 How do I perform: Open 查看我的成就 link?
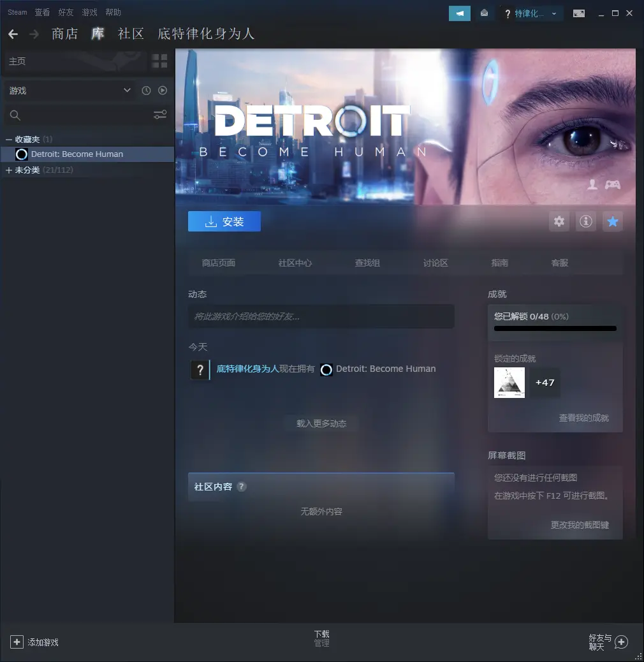[x=583, y=418]
